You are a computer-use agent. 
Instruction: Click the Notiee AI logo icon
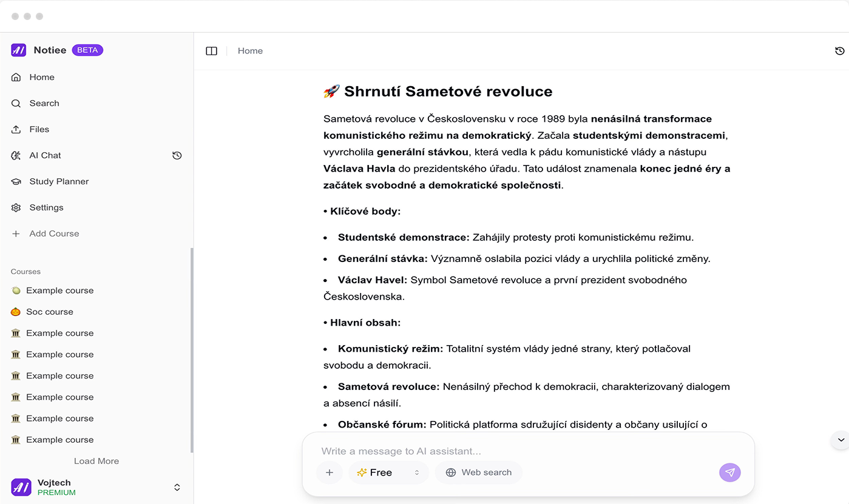pyautogui.click(x=18, y=50)
